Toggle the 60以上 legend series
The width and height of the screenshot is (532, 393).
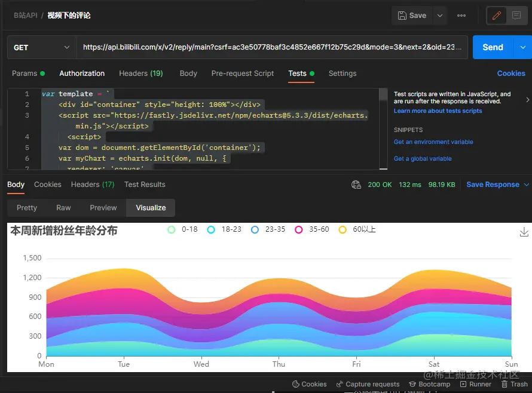point(357,229)
